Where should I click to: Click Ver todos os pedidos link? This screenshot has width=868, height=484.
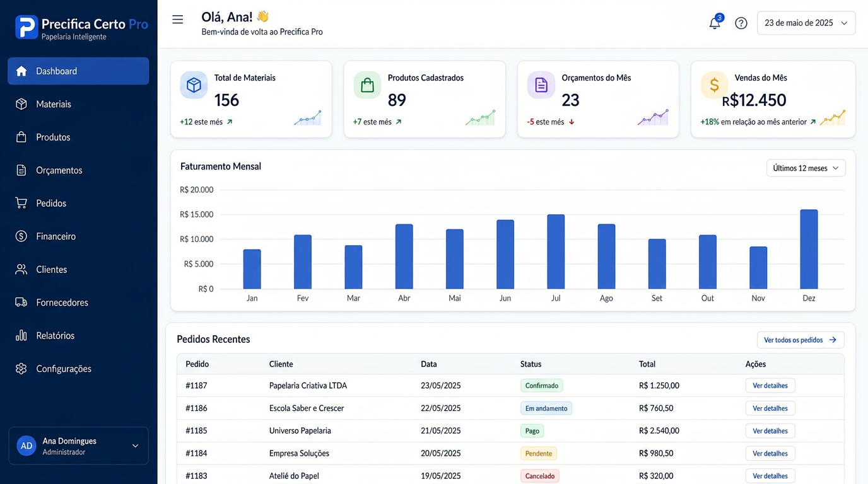[801, 340]
